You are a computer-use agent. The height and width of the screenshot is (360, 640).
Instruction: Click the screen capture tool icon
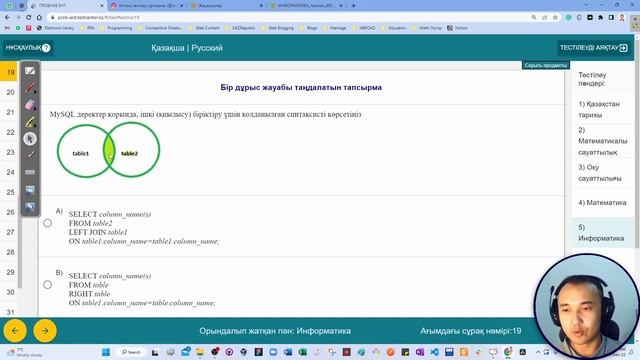tap(30, 189)
